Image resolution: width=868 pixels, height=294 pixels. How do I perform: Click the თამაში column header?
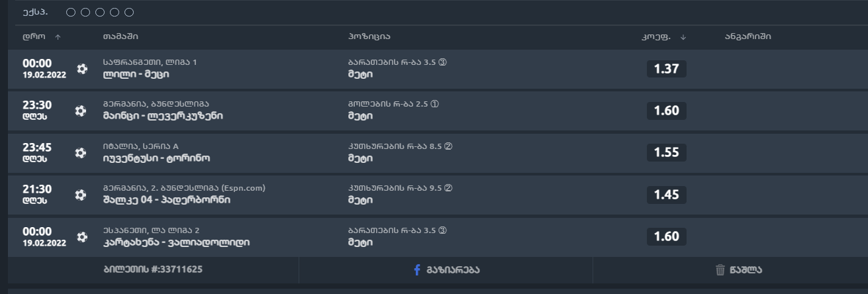point(121,36)
